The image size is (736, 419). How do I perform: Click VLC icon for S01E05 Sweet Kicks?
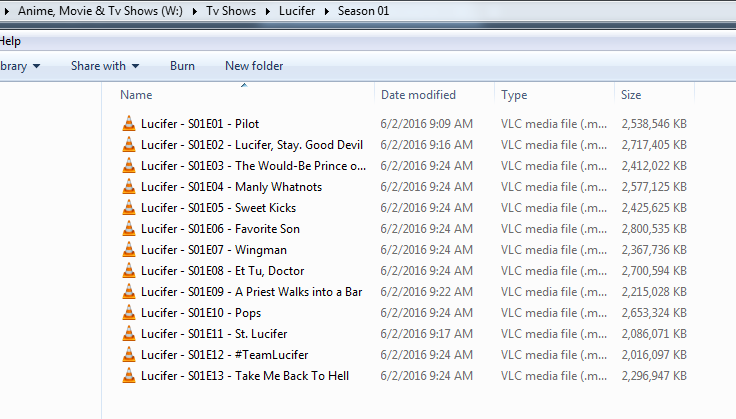(129, 207)
